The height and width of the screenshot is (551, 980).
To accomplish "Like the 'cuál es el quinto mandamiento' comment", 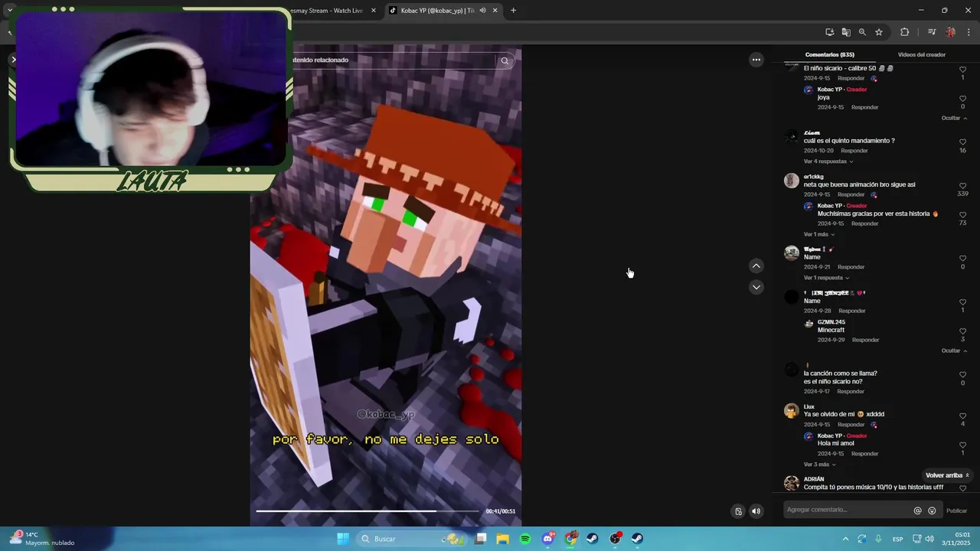I will click(x=962, y=142).
